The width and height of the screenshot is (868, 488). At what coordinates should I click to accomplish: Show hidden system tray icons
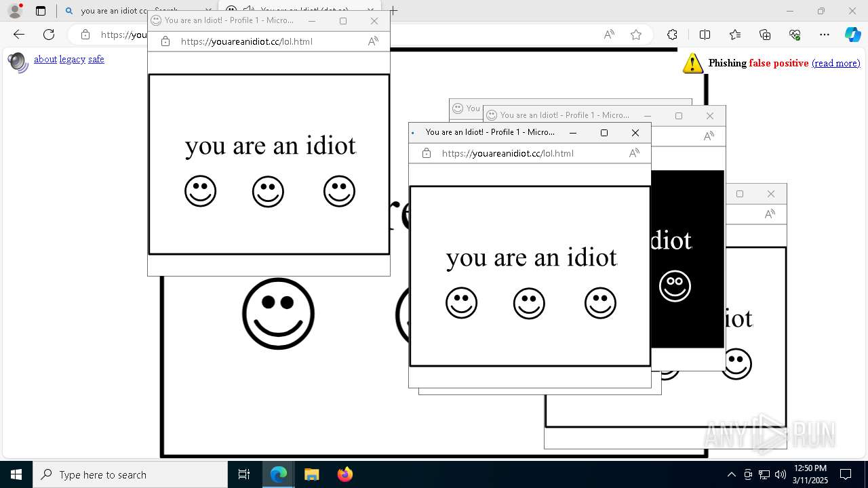731,474
